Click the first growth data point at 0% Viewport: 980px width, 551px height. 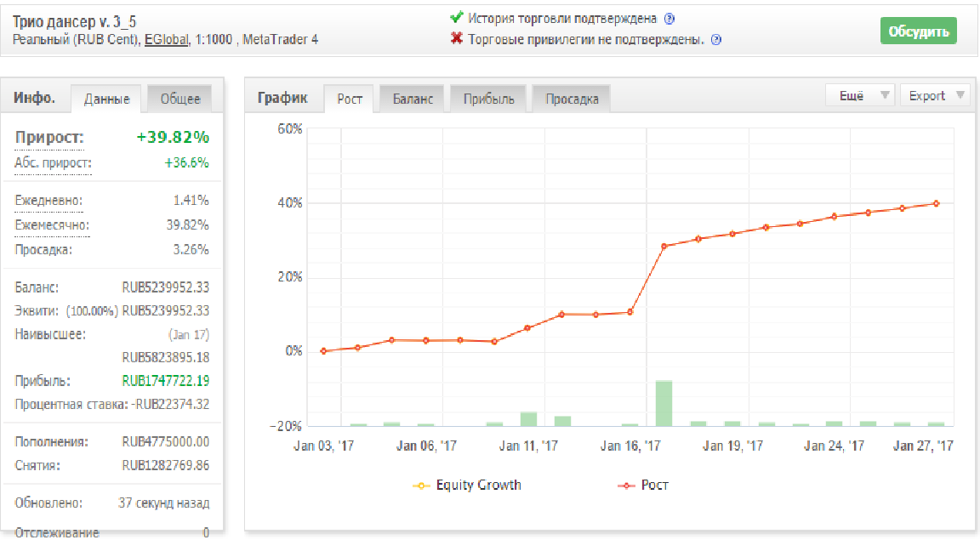(x=323, y=351)
